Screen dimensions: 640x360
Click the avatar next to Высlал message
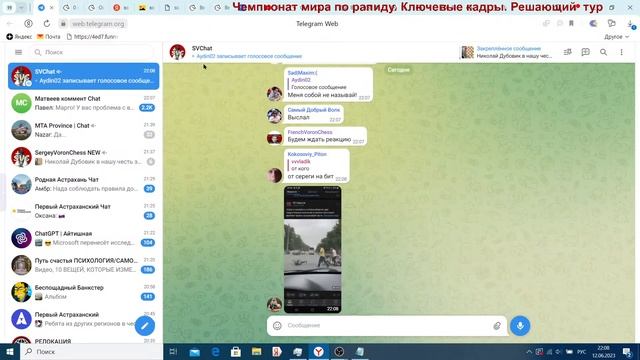click(x=274, y=116)
